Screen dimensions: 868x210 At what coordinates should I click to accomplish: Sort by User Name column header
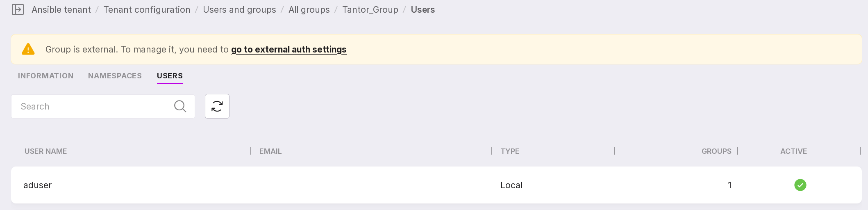[45, 151]
